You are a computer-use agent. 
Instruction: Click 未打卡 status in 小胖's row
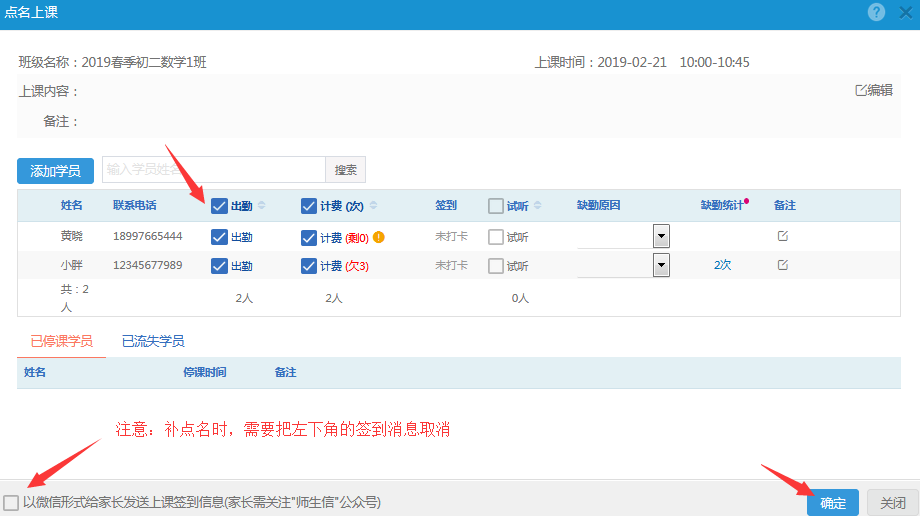[x=451, y=265]
